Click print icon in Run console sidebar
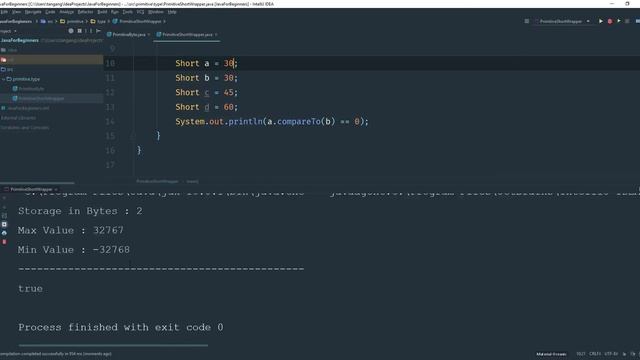Viewport: 640px width, 360px height. 4,233
